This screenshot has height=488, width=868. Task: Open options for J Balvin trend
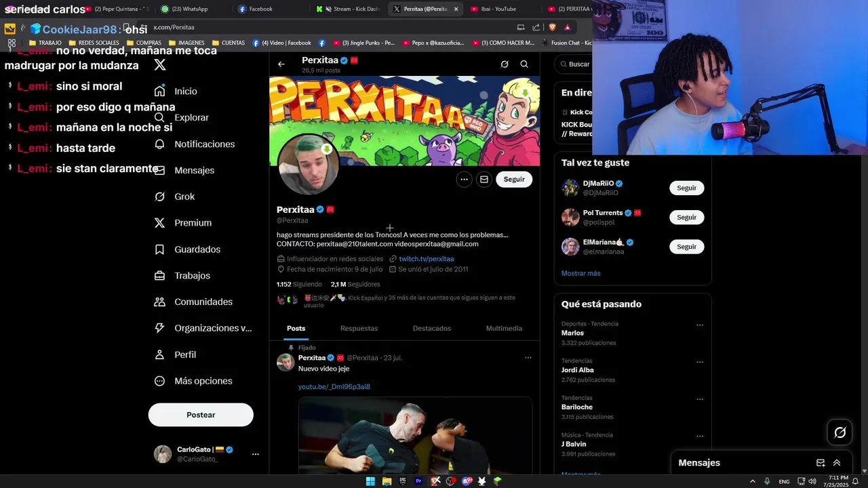[700, 436]
